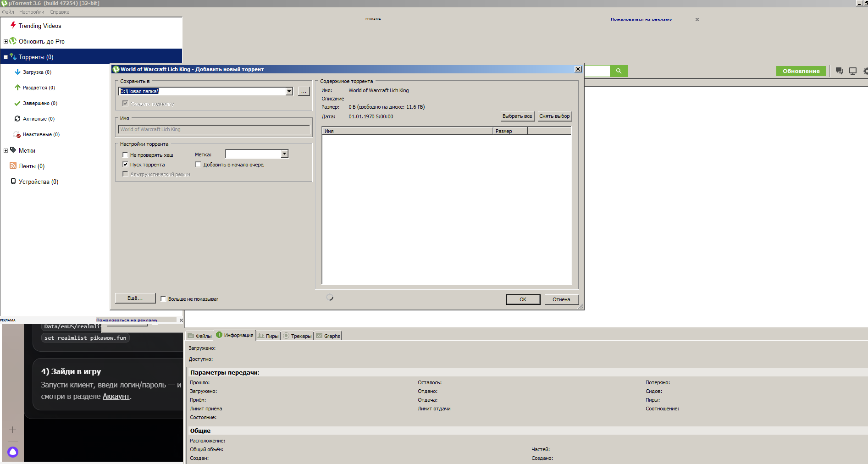
Task: Open the Ленты (0) RSS icon
Action: 13,166
